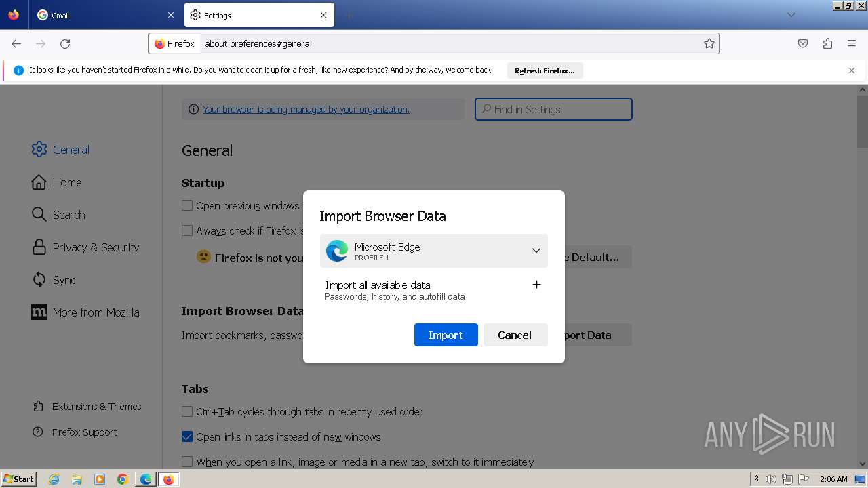The height and width of the screenshot is (488, 868).
Task: Open the Firefox application menu
Action: [x=852, y=43]
